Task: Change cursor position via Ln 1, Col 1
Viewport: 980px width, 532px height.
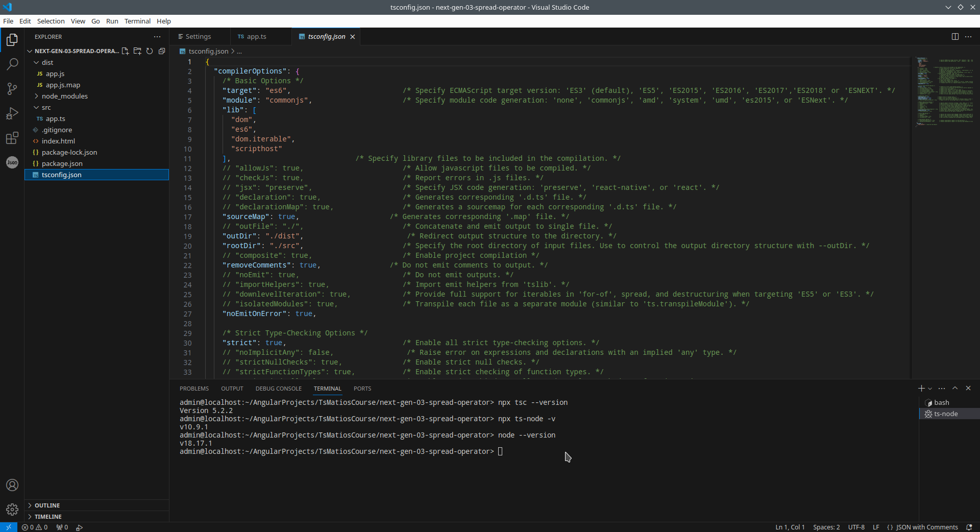Action: coord(790,527)
